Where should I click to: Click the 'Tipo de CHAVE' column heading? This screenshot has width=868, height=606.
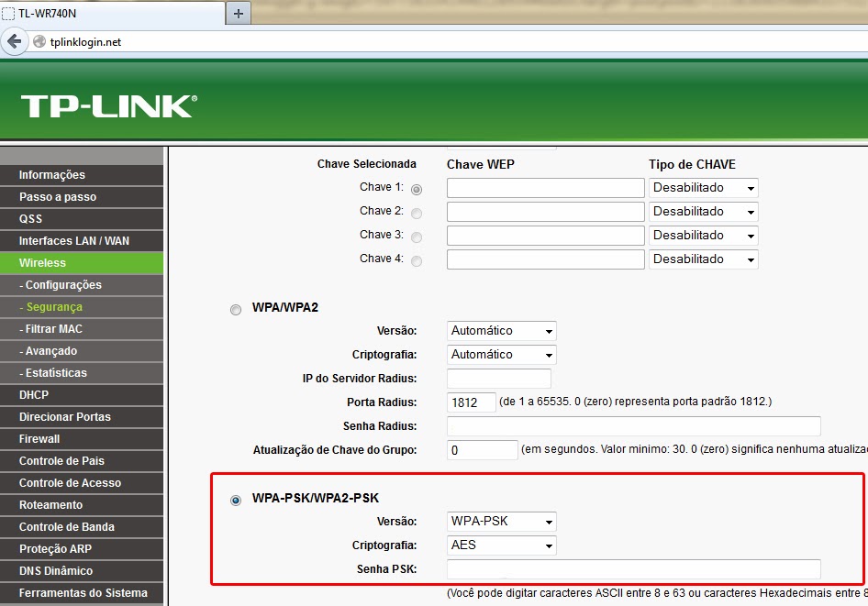[692, 165]
